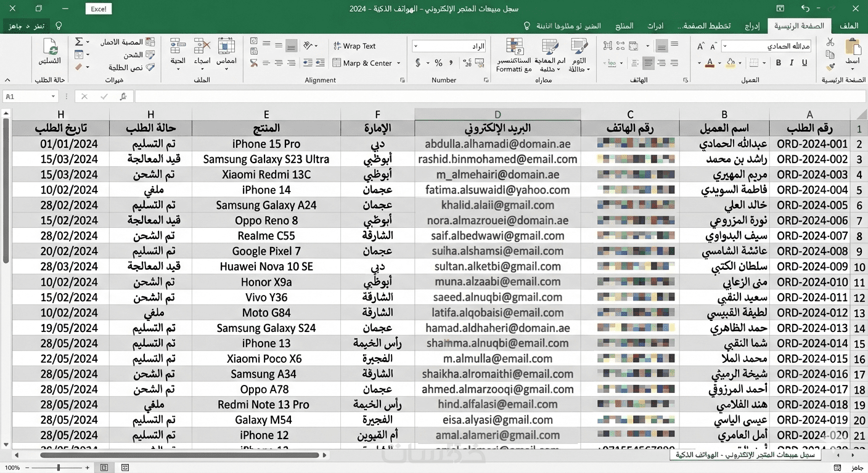The width and height of the screenshot is (868, 473).
Task: Toggle Wrap Text
Action: pos(354,46)
